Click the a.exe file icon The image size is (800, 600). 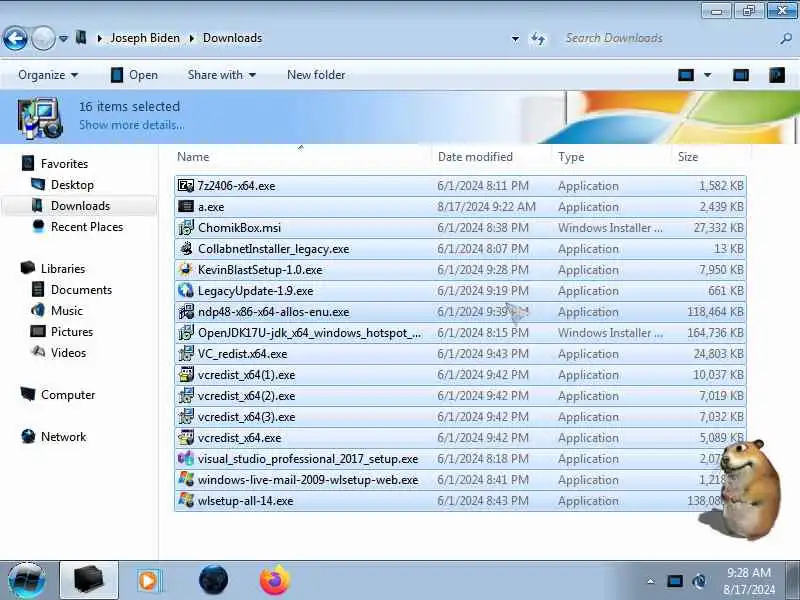pos(186,207)
